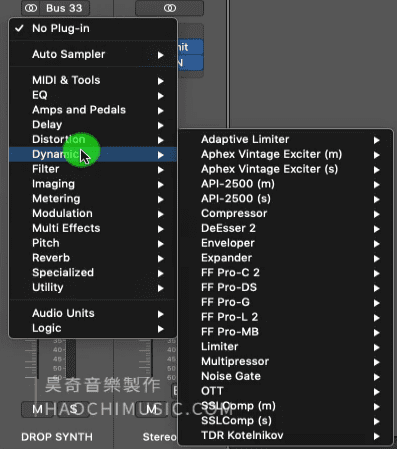397x449 pixels.
Task: Expand the TDR Kotelnikov submenu arrow
Action: pyautogui.click(x=377, y=436)
